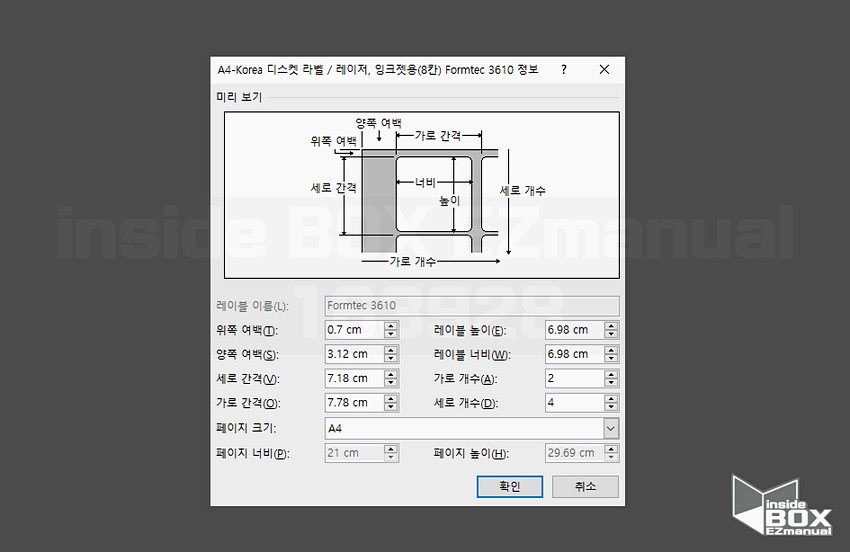Decrease 세로 개수 with down arrow
The height and width of the screenshot is (552, 850).
click(x=611, y=407)
